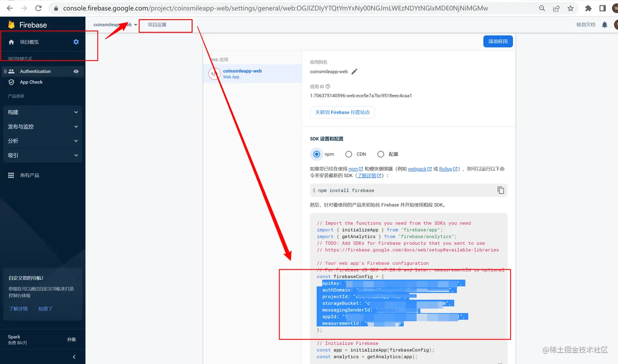Expand the 分析 section
This screenshot has width=618, height=364.
pyautogui.click(x=43, y=141)
